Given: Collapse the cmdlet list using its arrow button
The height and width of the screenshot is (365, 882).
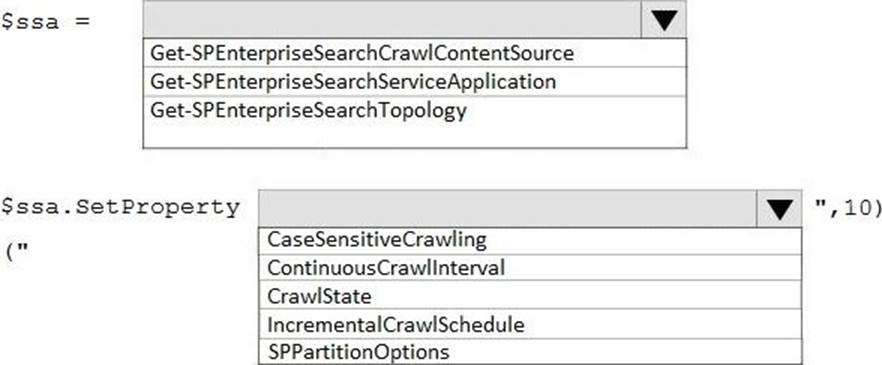Looking at the screenshot, I should click(664, 19).
